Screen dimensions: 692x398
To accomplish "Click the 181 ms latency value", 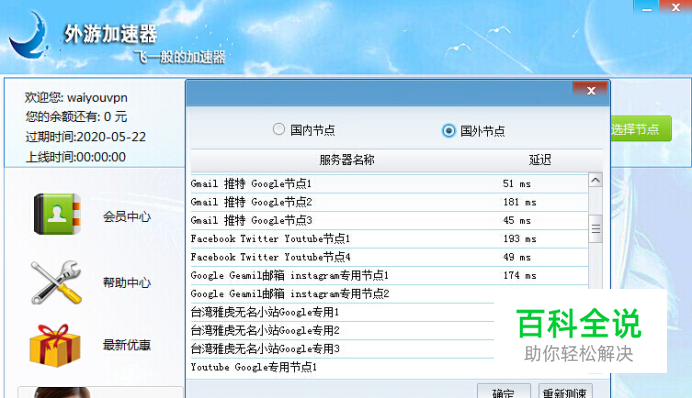I will (519, 202).
